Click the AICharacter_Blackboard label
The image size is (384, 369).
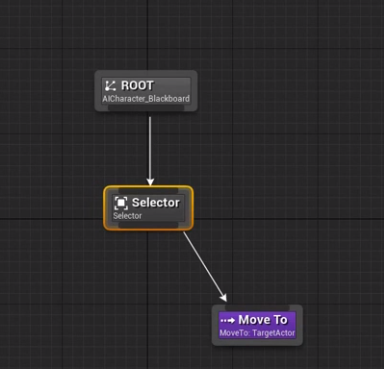[x=146, y=99]
